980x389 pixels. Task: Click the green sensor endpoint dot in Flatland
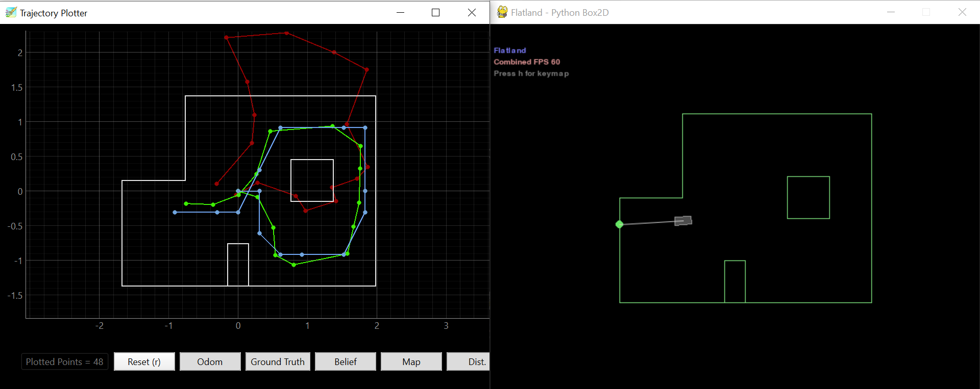point(620,224)
